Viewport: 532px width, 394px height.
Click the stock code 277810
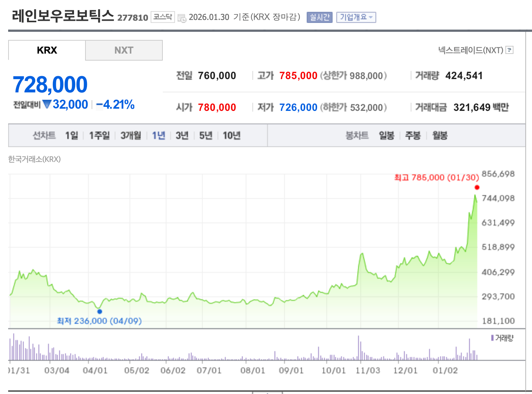click(x=132, y=18)
